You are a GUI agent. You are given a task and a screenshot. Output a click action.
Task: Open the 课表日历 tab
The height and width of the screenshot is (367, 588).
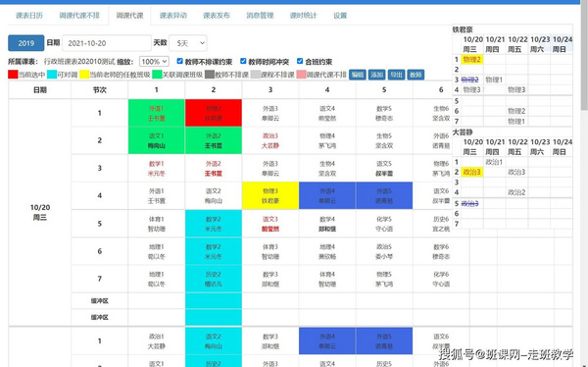pyautogui.click(x=29, y=16)
